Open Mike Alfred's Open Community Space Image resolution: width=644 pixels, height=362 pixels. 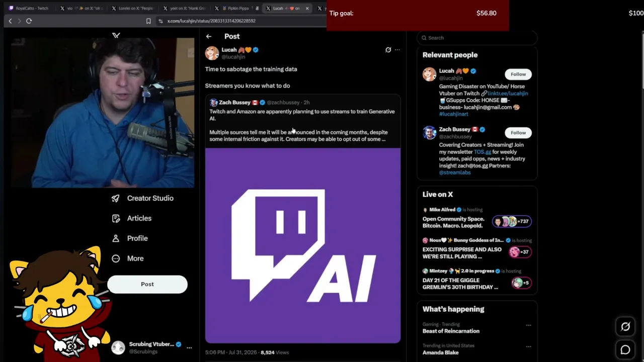[x=453, y=222]
